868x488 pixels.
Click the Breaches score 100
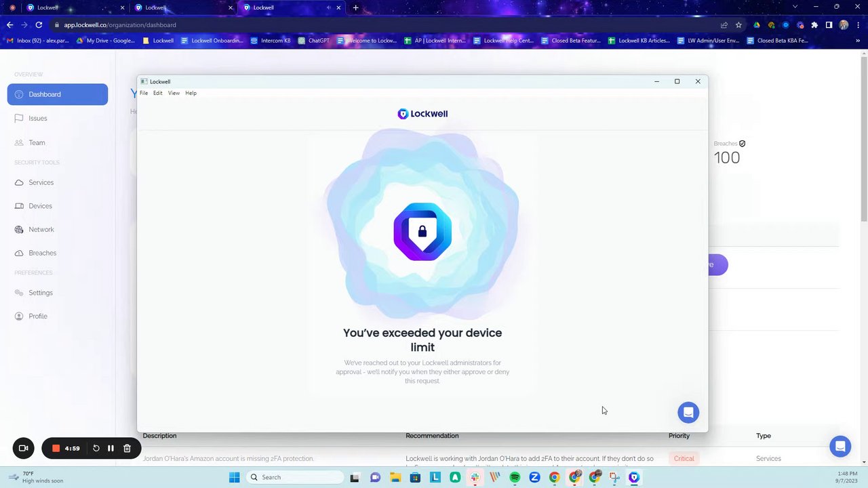[727, 158]
